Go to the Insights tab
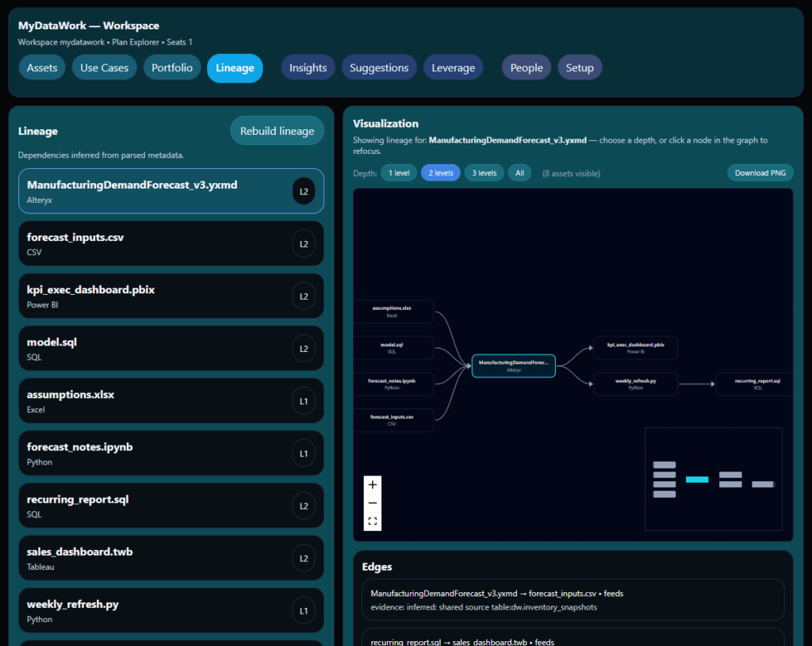Screen dimensions: 812x646 308,68
